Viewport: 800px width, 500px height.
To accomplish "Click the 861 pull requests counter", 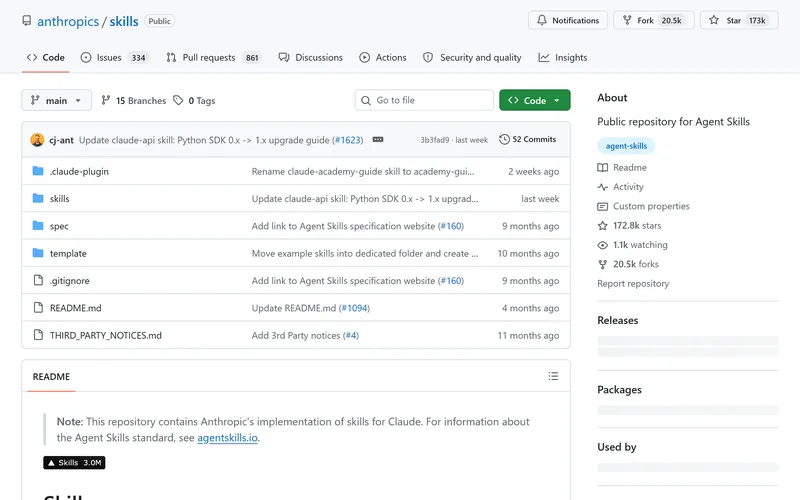I will point(252,58).
